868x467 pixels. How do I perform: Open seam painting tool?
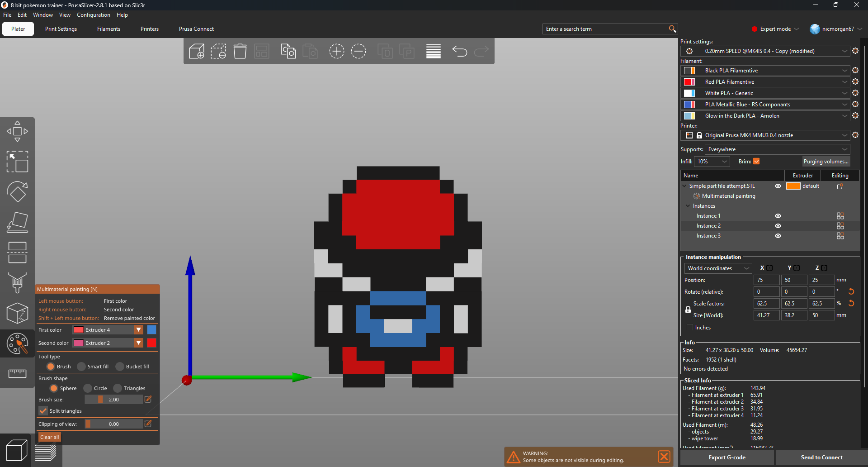(x=17, y=313)
